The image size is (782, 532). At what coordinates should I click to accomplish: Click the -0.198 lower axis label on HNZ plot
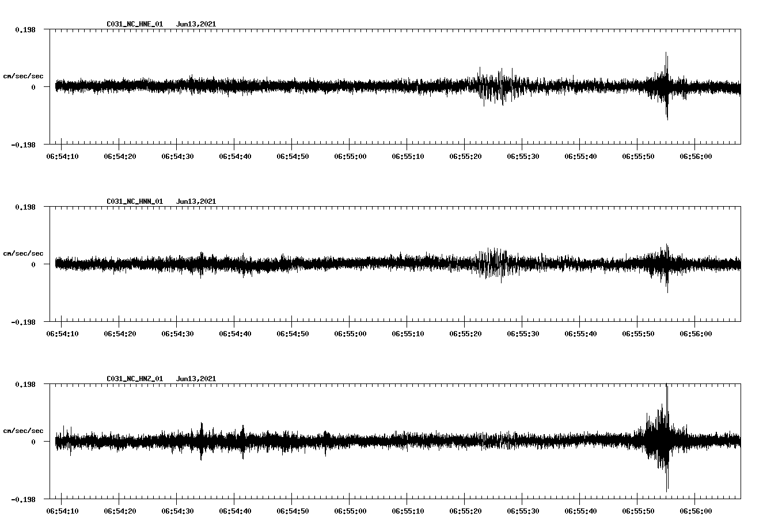[x=23, y=500]
